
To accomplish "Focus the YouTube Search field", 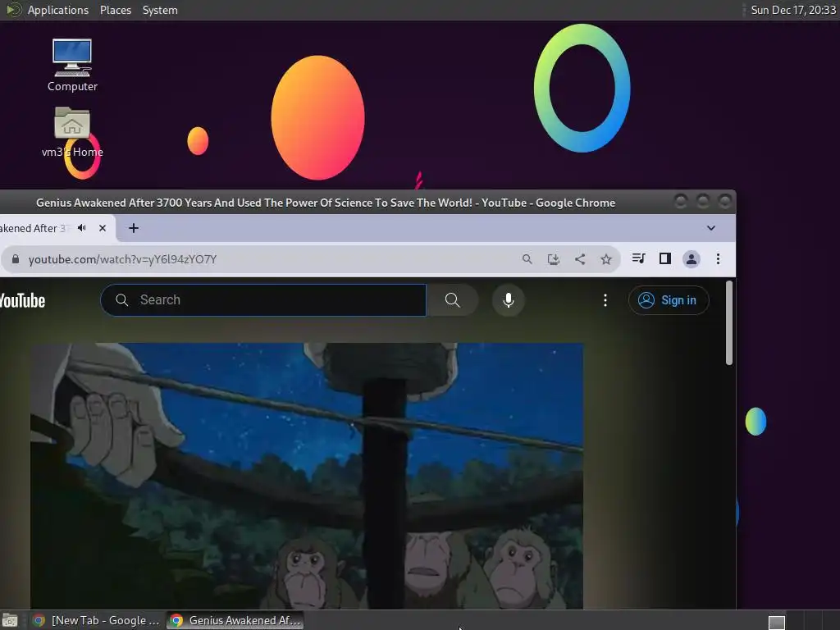I will 263,300.
